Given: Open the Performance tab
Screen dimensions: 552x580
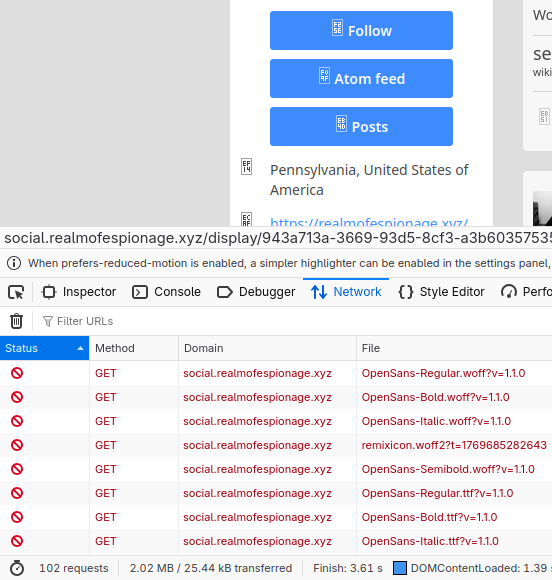Looking at the screenshot, I should pos(526,292).
